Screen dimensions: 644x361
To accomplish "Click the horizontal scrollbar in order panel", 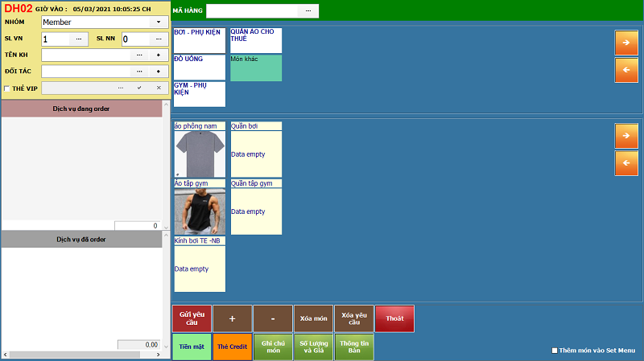I will tap(81, 355).
